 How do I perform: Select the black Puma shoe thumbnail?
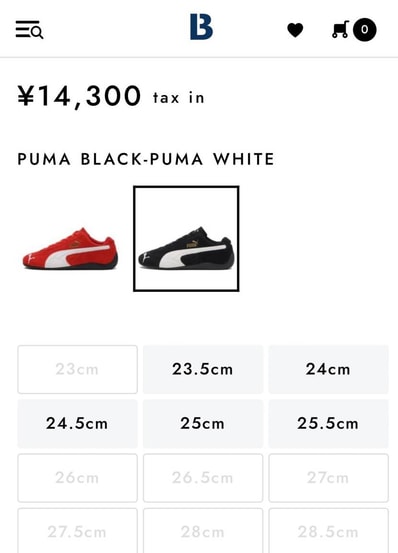[x=186, y=239]
